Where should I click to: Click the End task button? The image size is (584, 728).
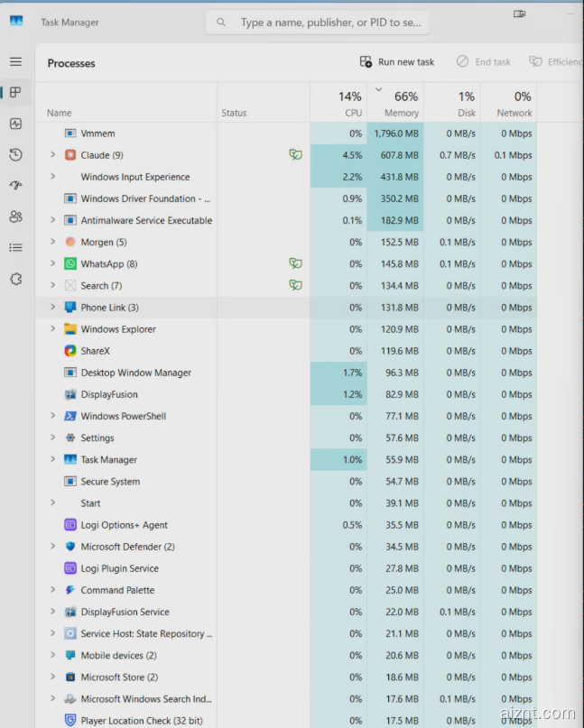point(484,61)
